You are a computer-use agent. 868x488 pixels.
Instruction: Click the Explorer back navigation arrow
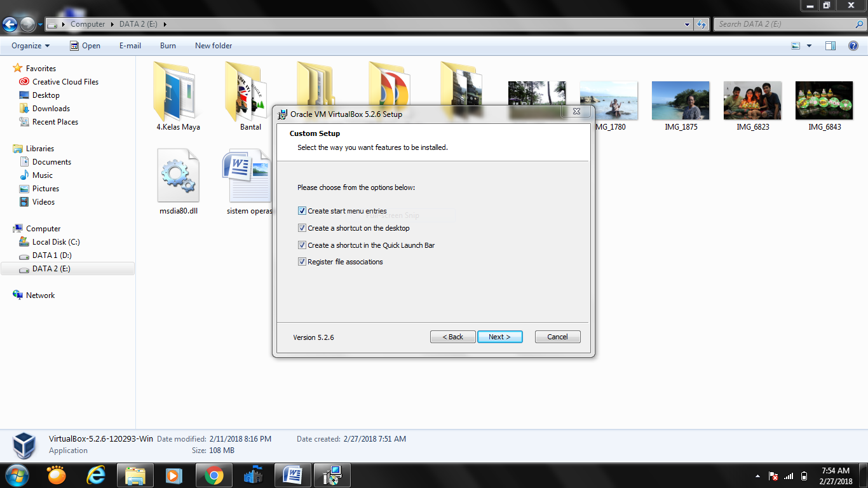pos(10,25)
